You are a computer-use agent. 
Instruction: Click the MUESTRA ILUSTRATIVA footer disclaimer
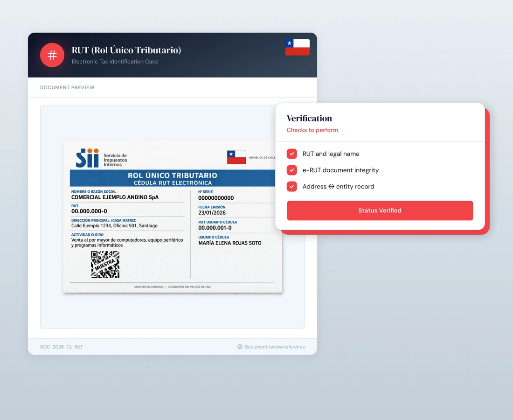[173, 287]
